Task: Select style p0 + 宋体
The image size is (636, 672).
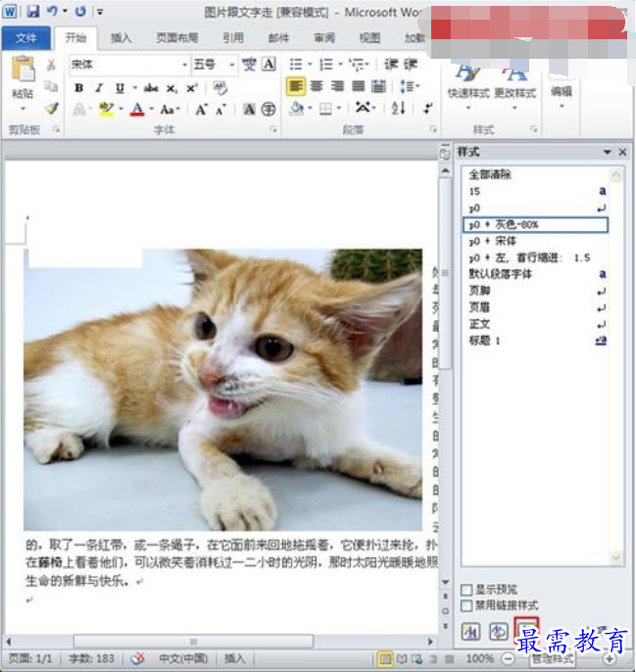Action: pyautogui.click(x=536, y=241)
